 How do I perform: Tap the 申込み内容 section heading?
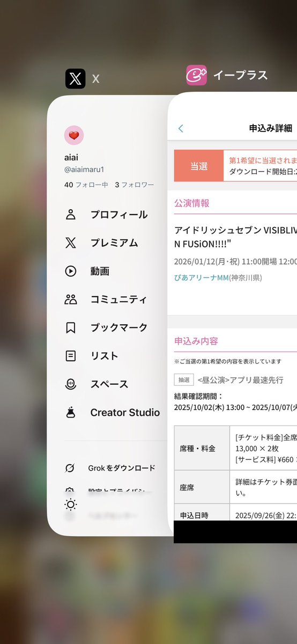(196, 341)
